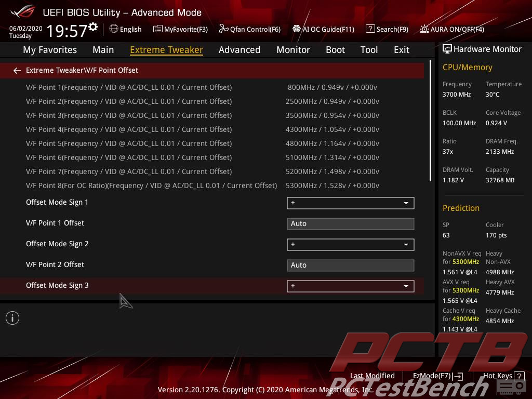Screen dimensions: 532x399
Task: Click the 19:57 clock display
Action: 67,31
